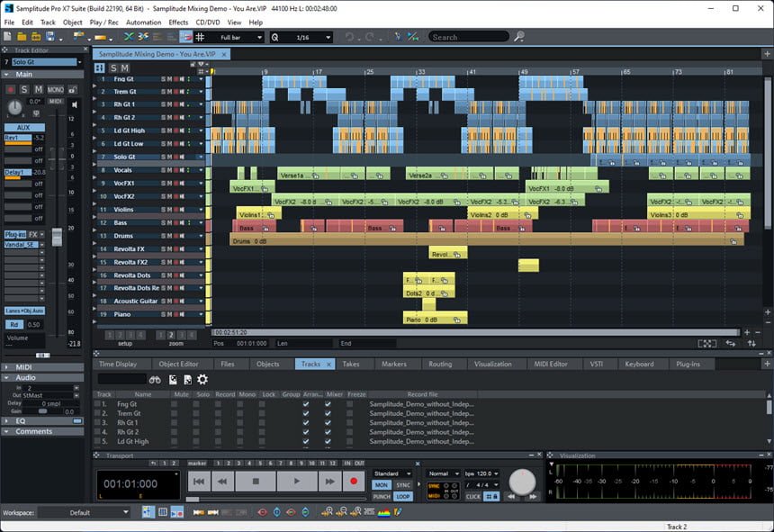This screenshot has width=774, height=532.
Task: Toggle the LOOP button in transport
Action: click(x=403, y=497)
